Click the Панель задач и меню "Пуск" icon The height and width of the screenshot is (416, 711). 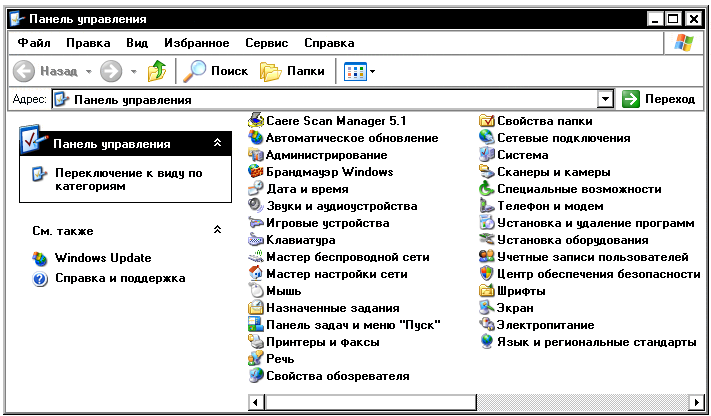[256, 325]
